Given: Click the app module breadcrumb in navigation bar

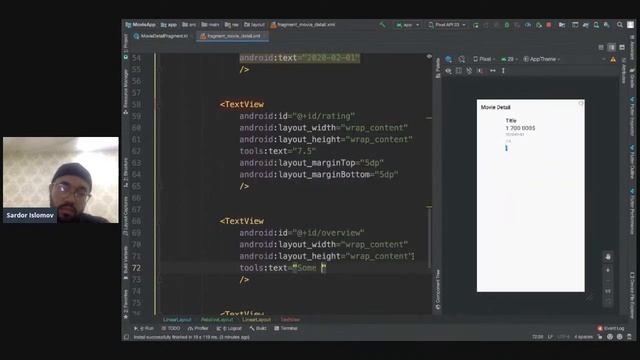Looking at the screenshot, I should click(169, 25).
